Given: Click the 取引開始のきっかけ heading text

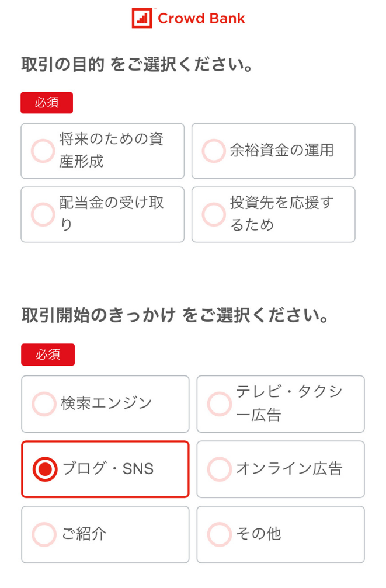Looking at the screenshot, I should 99,316.
